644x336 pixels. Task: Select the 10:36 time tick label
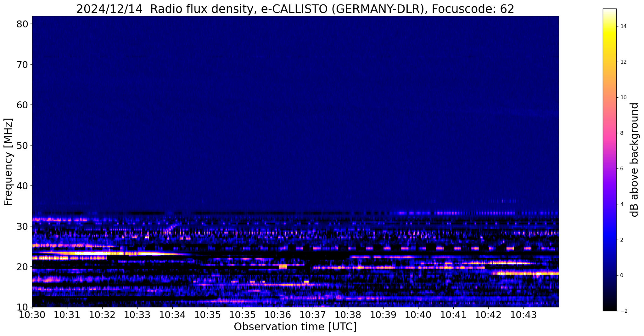(x=278, y=315)
